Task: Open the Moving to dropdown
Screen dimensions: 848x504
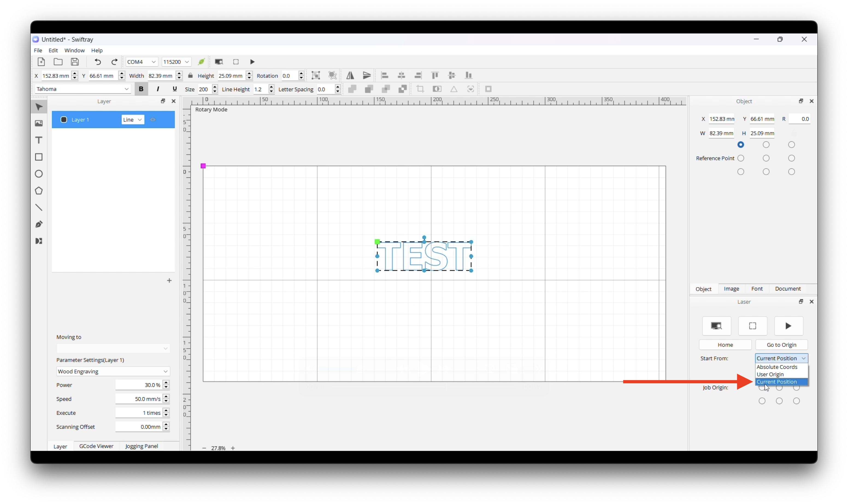Action: coord(113,348)
